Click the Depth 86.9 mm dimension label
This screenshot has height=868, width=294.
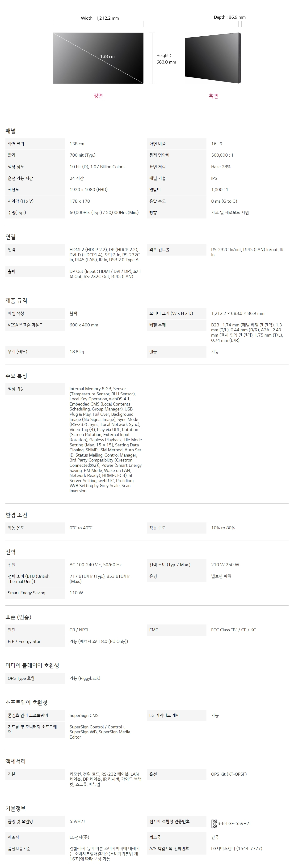[230, 17]
